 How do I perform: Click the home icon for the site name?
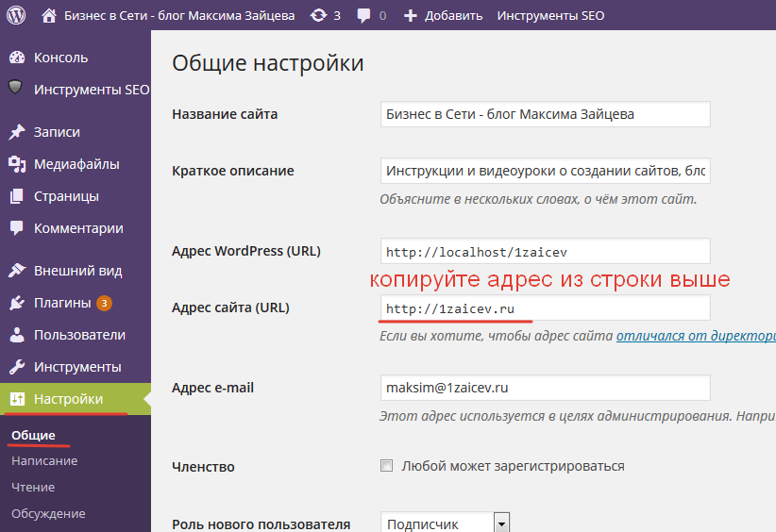pos(49,15)
